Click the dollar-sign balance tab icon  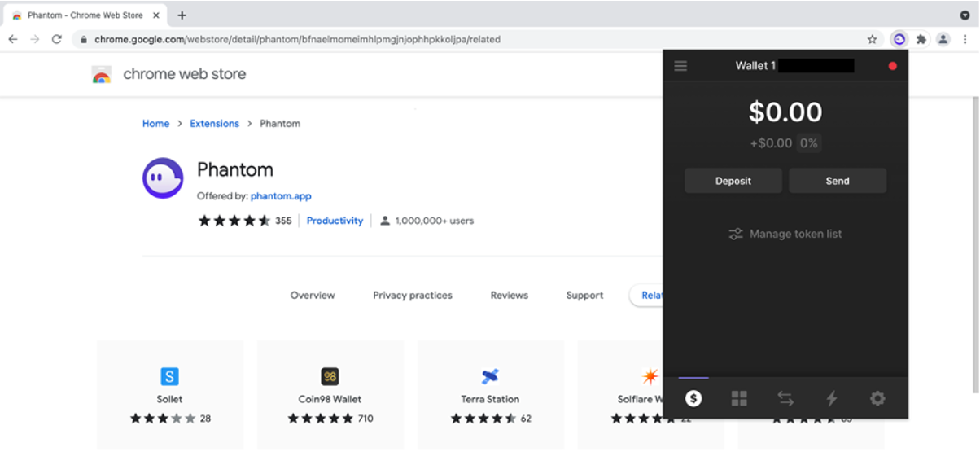click(693, 398)
